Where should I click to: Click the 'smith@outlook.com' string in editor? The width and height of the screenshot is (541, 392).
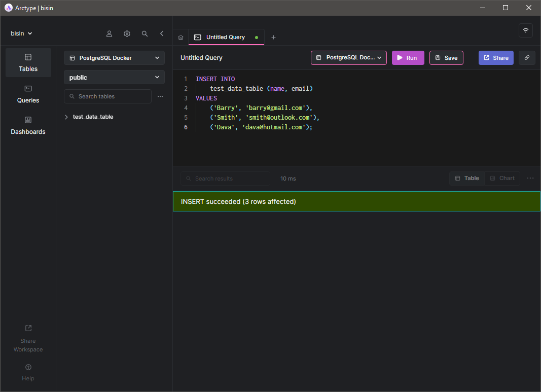[279, 118]
